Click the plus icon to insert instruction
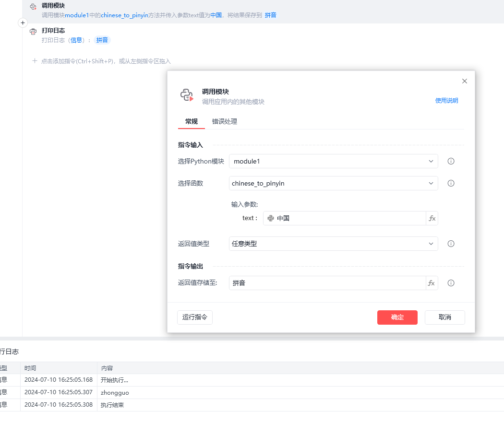The image size is (504, 423). (23, 23)
